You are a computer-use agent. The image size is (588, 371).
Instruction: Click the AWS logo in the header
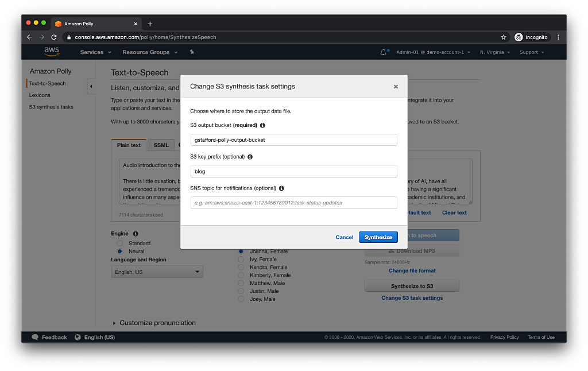[x=51, y=52]
